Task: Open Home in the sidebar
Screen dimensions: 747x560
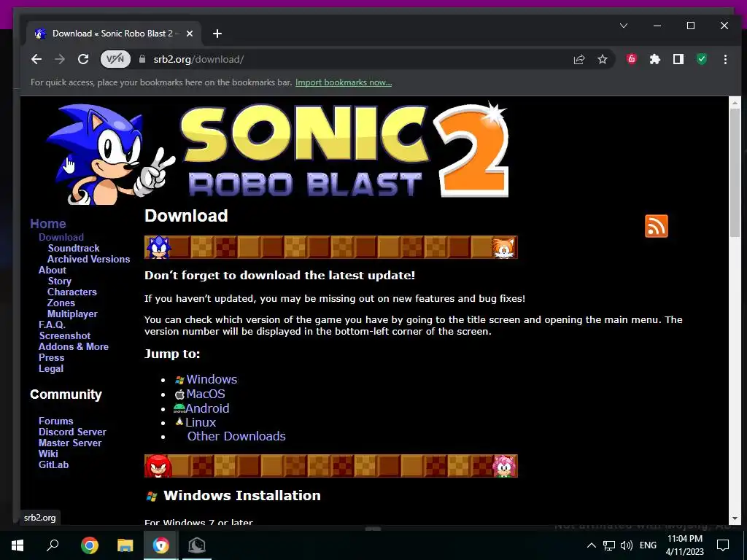Action: (47, 223)
